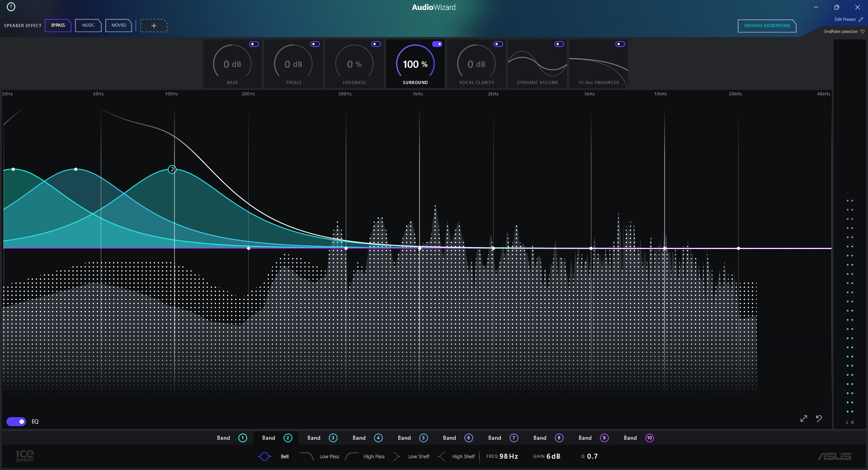This screenshot has height=470, width=868.
Task: Click the ICEpower logo
Action: click(x=25, y=456)
